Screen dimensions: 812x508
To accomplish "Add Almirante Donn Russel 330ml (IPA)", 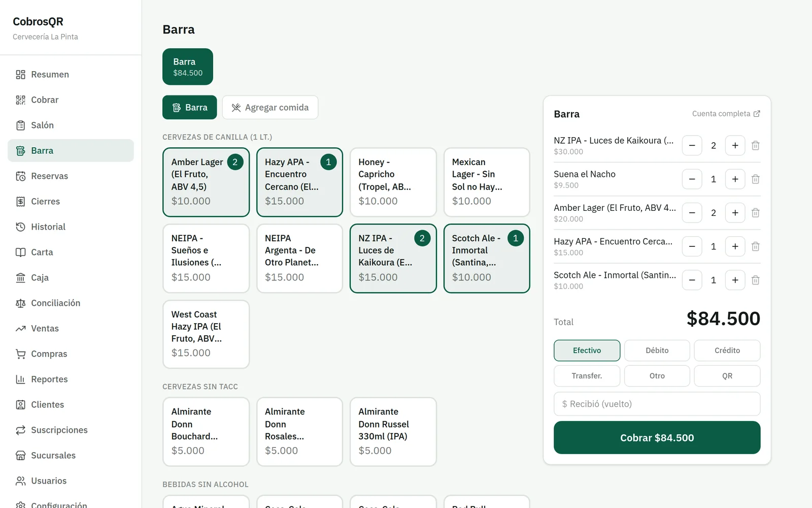I will click(393, 431).
